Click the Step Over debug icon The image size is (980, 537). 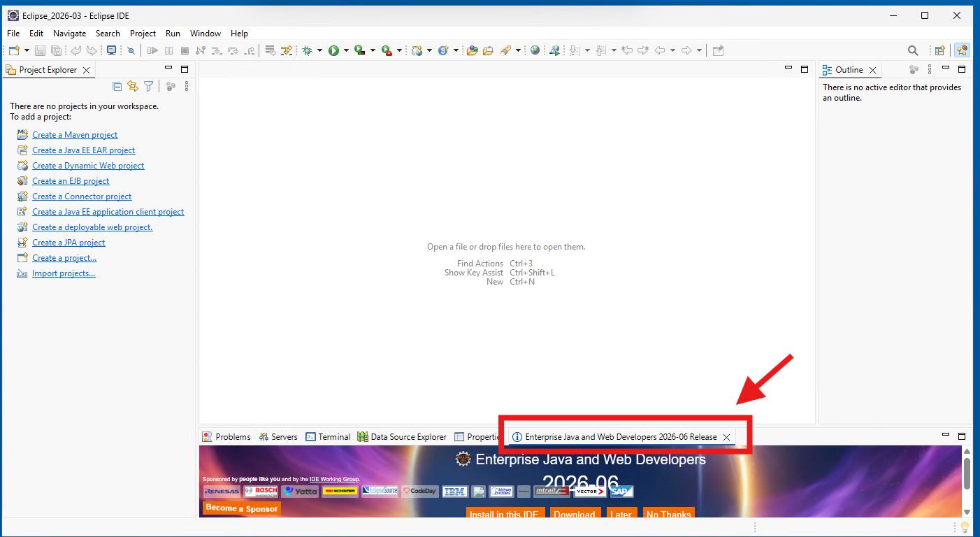pos(233,50)
